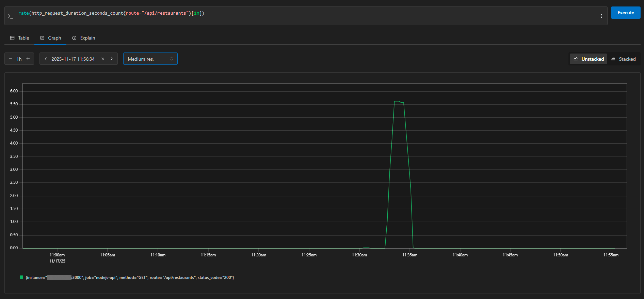Increase time range with plus icon
The width and height of the screenshot is (644, 299).
[x=28, y=59]
